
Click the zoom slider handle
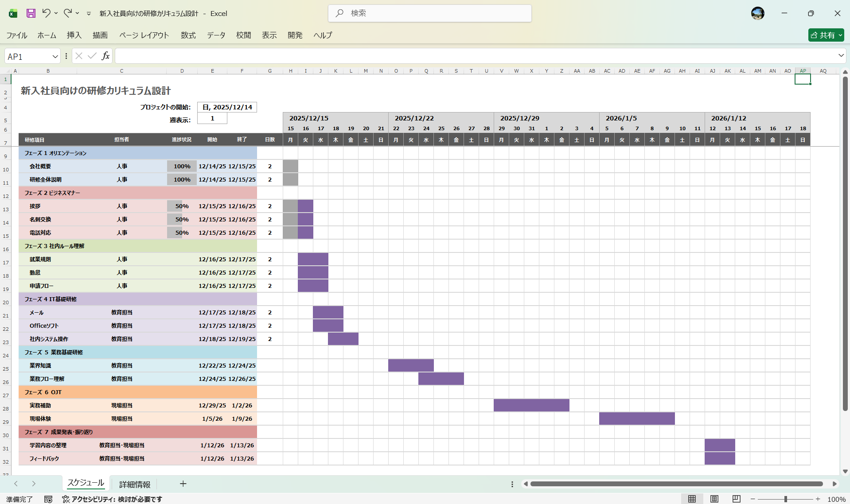786,499
